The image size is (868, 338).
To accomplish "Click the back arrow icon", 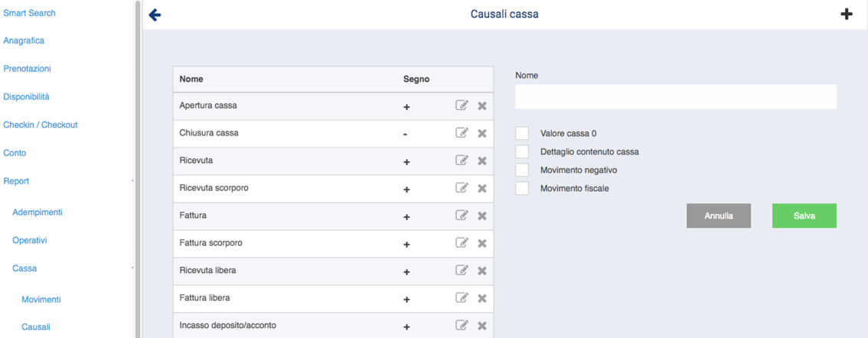I will 155,15.
